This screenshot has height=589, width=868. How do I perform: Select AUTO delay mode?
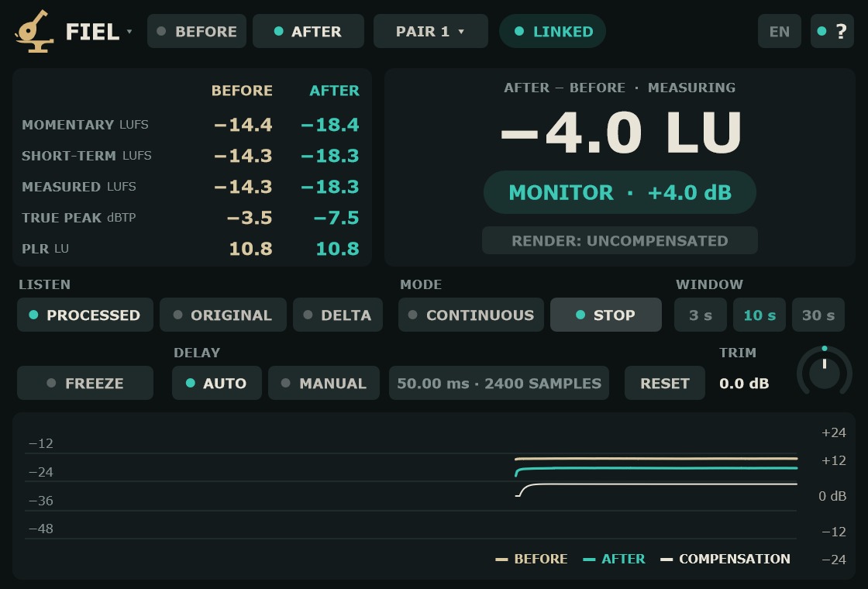pos(217,383)
